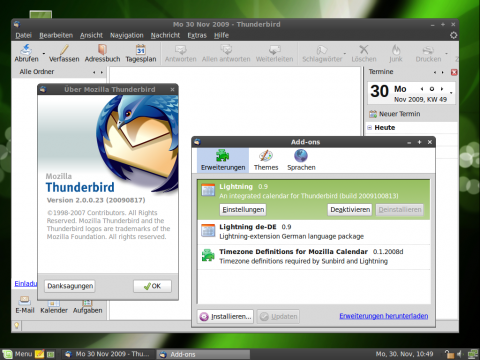
Task: Switch to Thunderbird window in taskbar
Action: pyautogui.click(x=108, y=354)
